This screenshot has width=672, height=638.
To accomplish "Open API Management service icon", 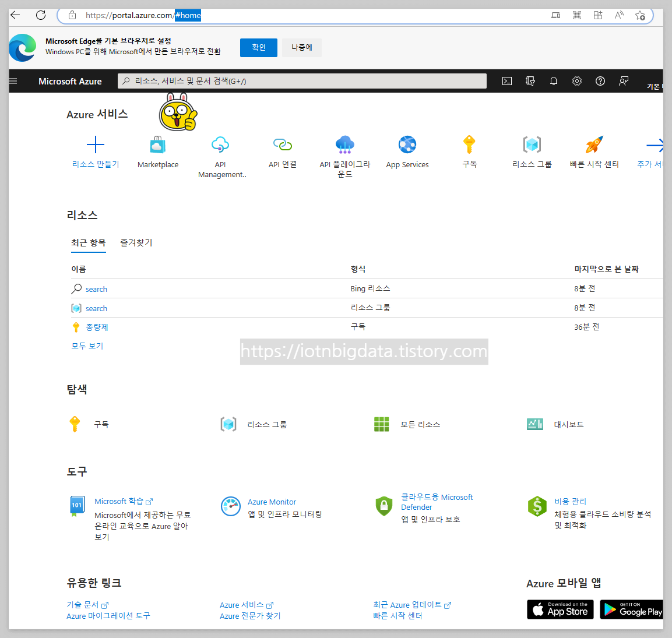I will pos(220,144).
